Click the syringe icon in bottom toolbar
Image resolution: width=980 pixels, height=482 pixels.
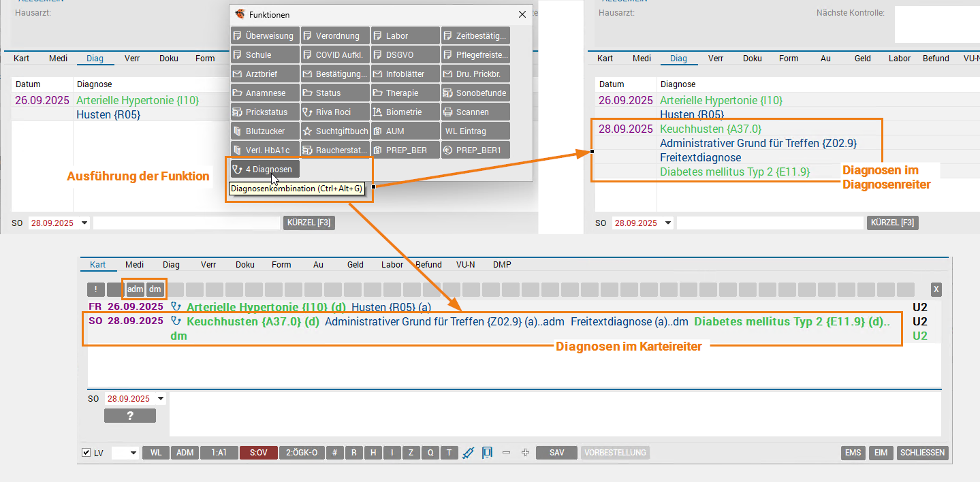point(468,453)
